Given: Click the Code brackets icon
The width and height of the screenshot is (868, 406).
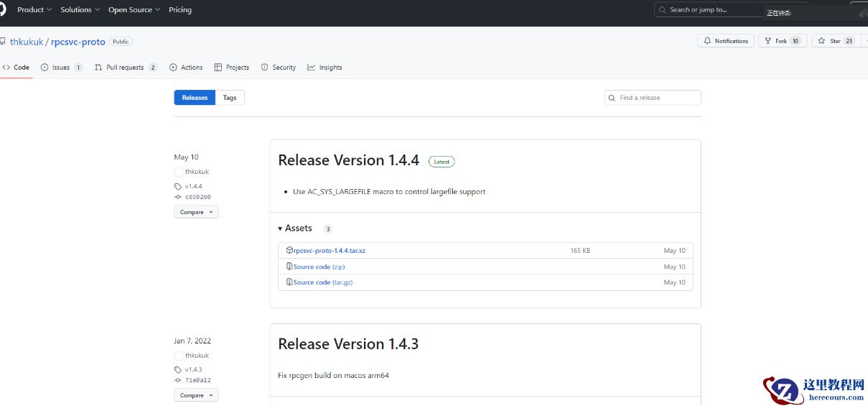Looking at the screenshot, I should (6, 68).
